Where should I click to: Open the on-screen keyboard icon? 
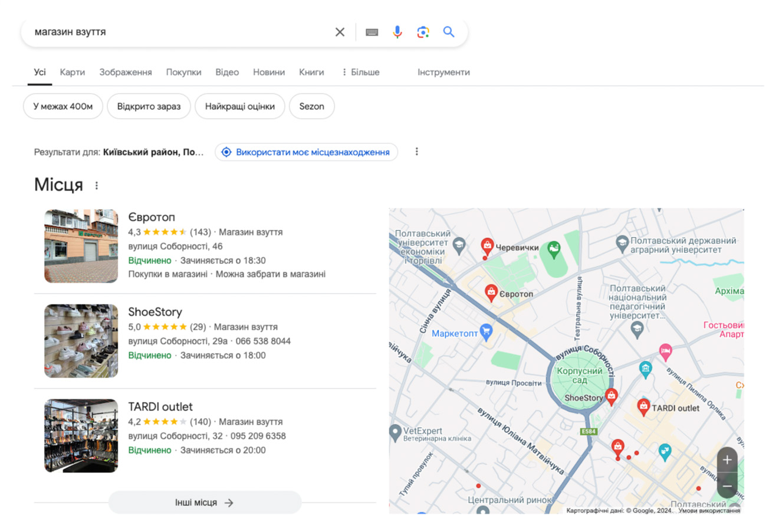372,32
